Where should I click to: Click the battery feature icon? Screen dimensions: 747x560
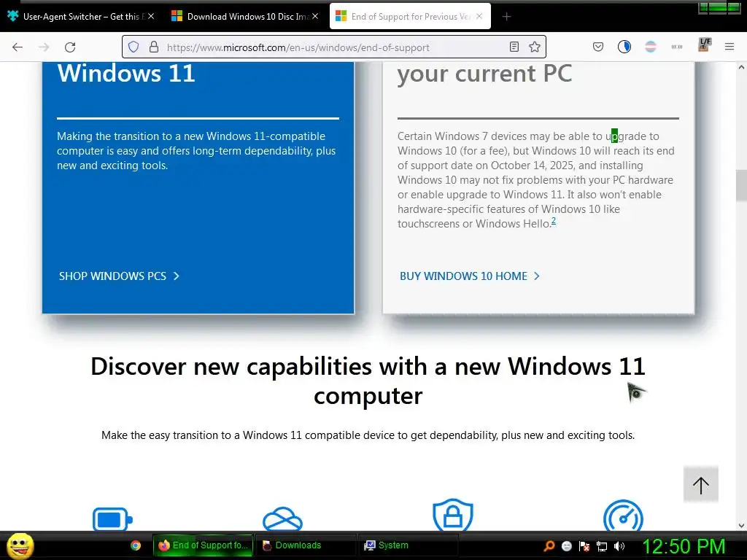pos(112,519)
